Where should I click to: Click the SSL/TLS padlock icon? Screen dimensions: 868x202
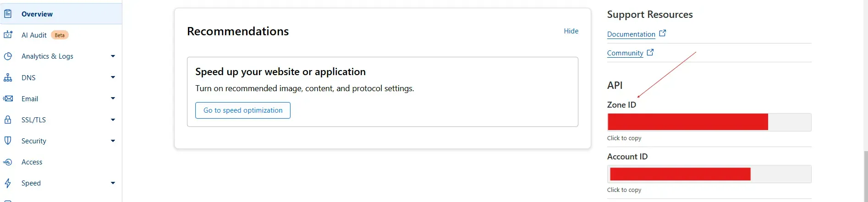click(8, 120)
